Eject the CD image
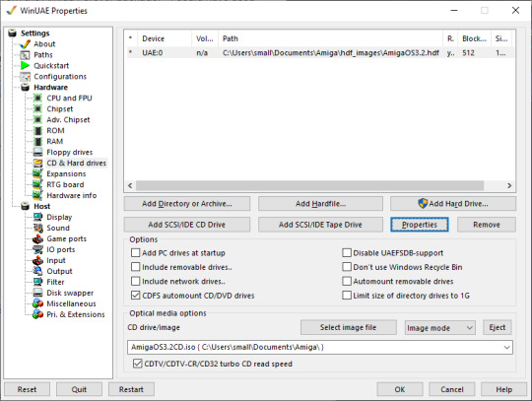Viewport: 532px width, 401px height. click(x=498, y=327)
